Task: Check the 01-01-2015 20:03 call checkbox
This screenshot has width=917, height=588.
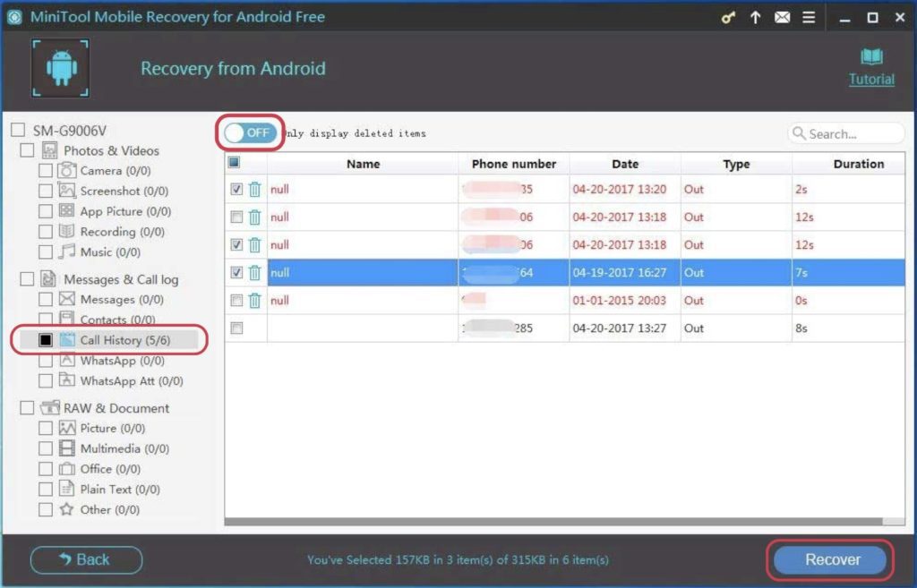Action: (x=236, y=301)
